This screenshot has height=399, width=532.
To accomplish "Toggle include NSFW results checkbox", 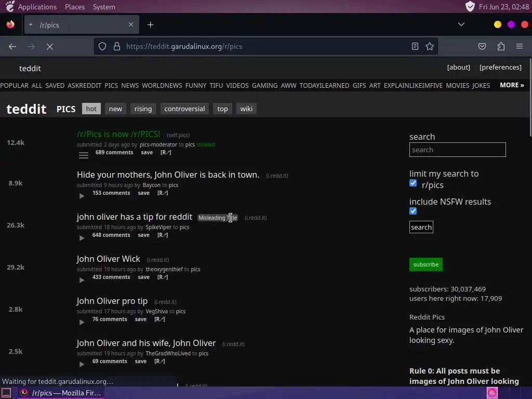I will (413, 211).
